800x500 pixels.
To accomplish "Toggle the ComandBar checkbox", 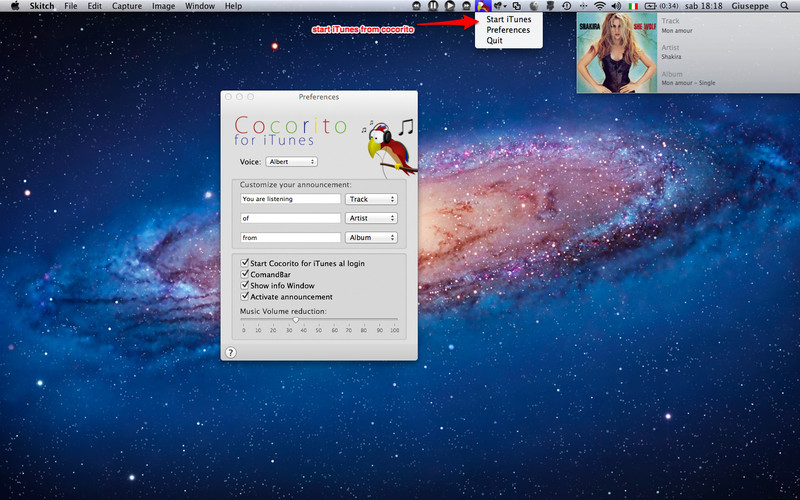I will tap(245, 274).
